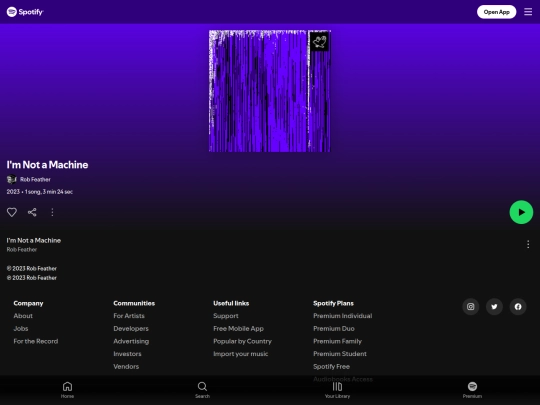The image size is (540, 405).
Task: Open Premium Individual plan link
Action: [343, 316]
